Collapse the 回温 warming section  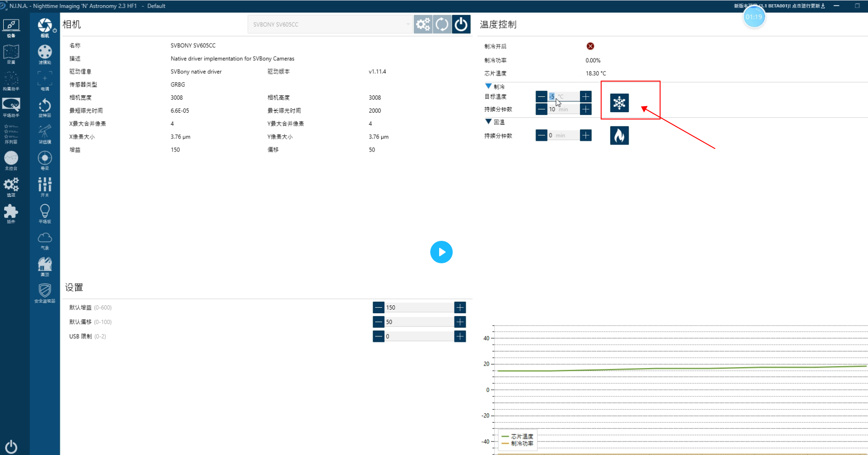[x=488, y=122]
